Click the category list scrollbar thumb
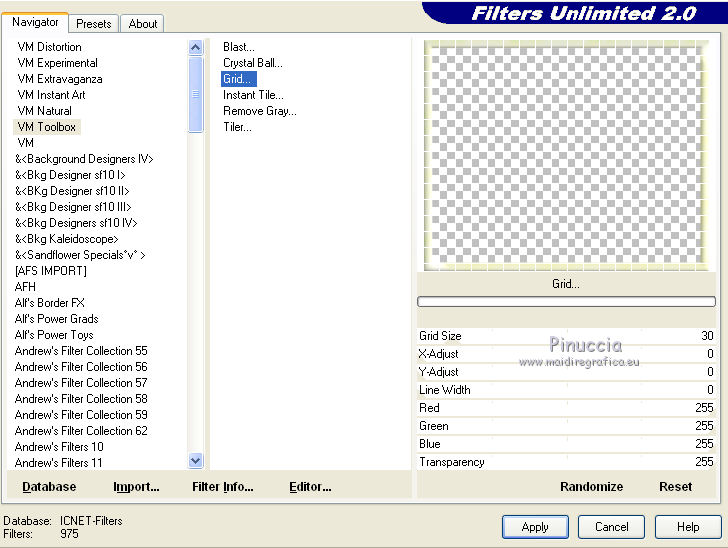This screenshot has width=728, height=548. (x=195, y=94)
